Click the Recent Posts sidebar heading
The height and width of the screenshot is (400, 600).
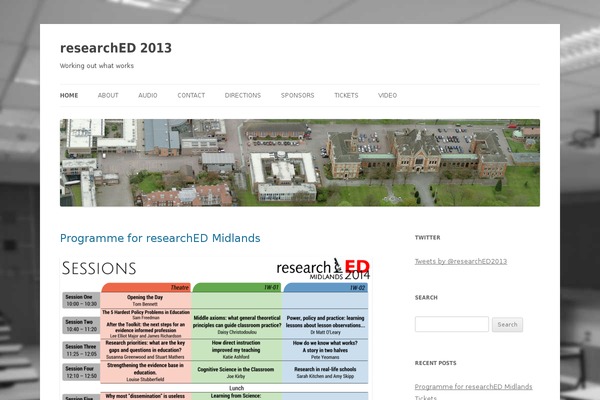click(x=435, y=363)
